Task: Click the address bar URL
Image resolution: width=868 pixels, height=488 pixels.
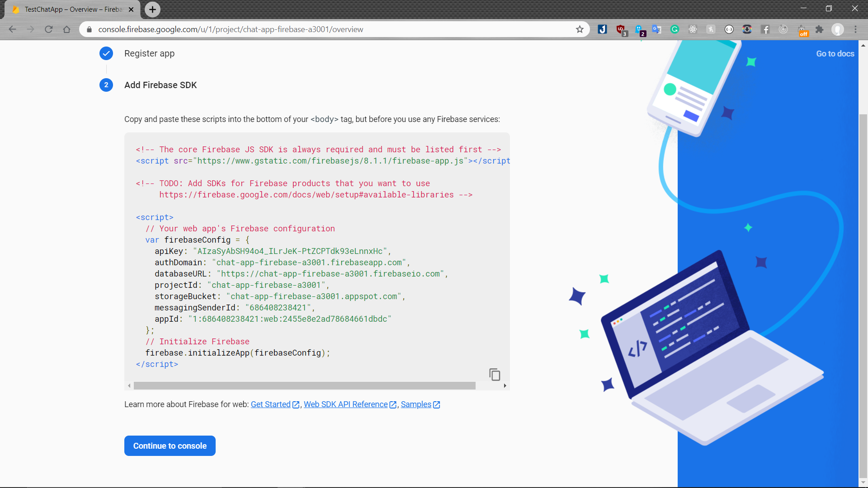Action: coord(231,29)
